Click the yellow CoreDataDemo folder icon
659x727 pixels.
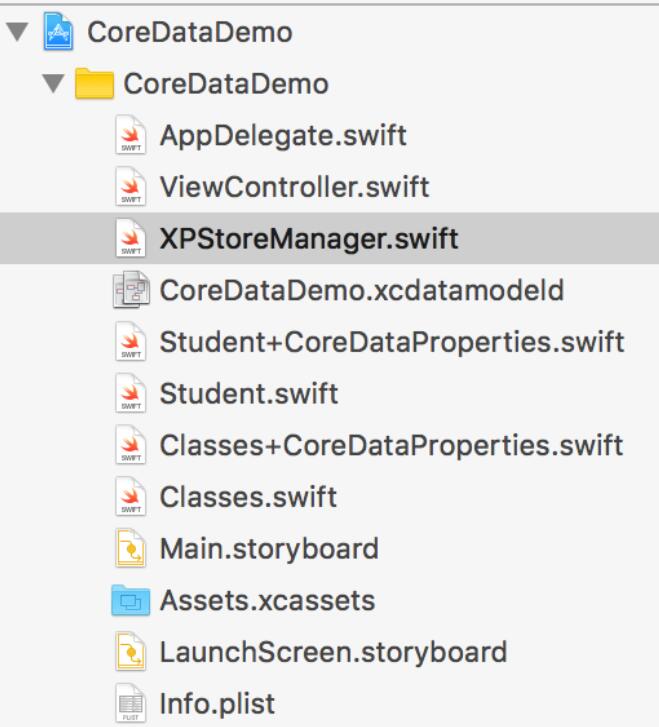95,84
